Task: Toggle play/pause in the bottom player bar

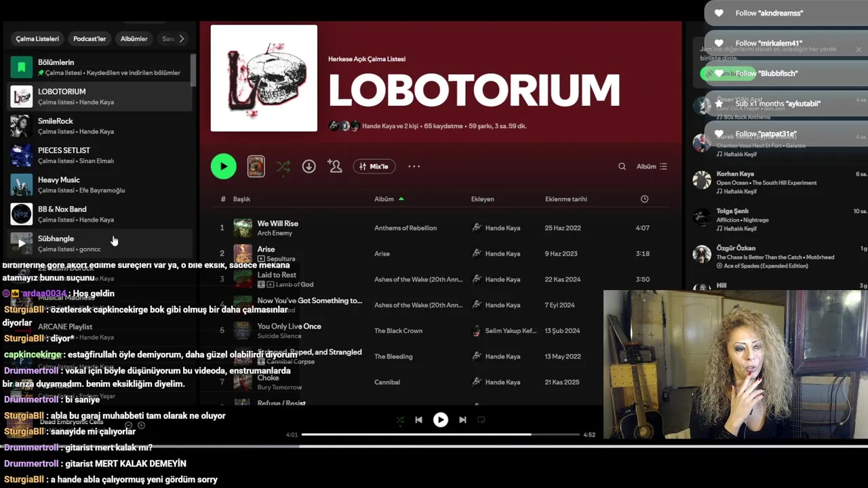Action: pyautogui.click(x=440, y=420)
